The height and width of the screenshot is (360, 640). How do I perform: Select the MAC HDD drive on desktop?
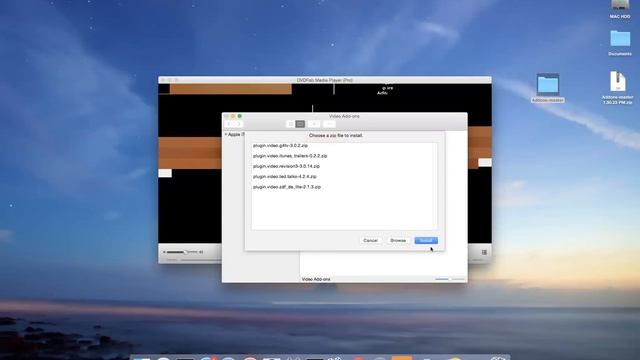620,9
